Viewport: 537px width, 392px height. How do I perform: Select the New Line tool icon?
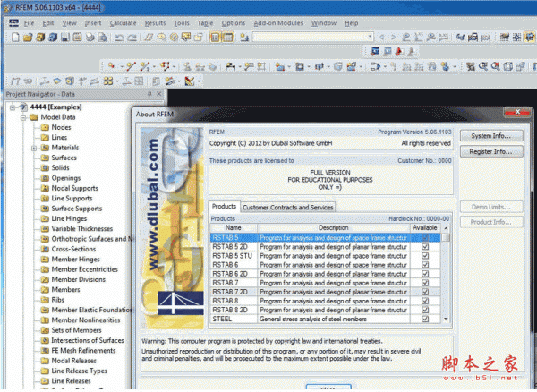pos(131,66)
